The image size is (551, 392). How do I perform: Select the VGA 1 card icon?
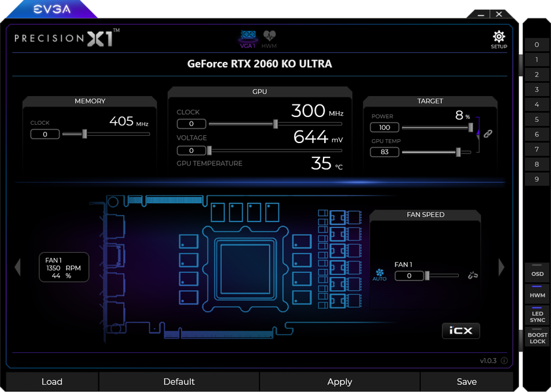click(x=248, y=39)
